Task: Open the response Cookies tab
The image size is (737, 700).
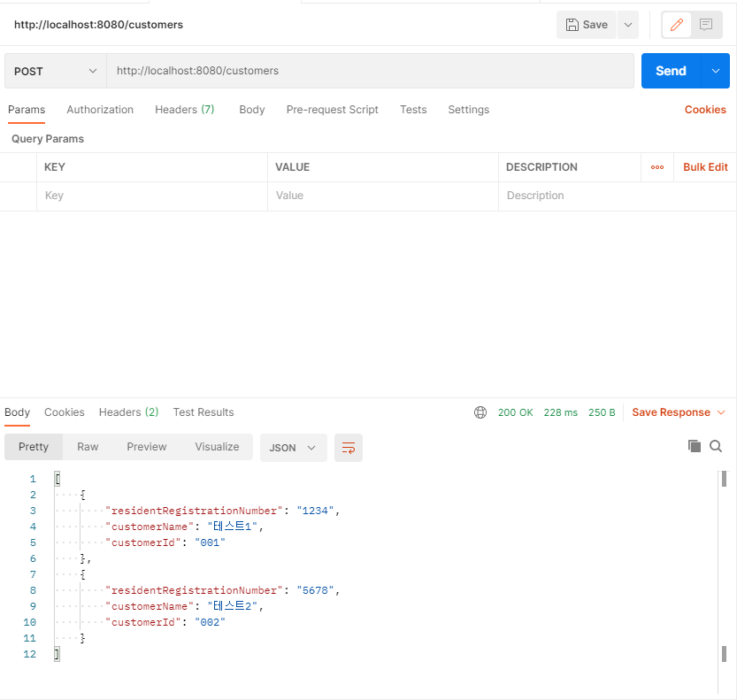Action: [65, 412]
